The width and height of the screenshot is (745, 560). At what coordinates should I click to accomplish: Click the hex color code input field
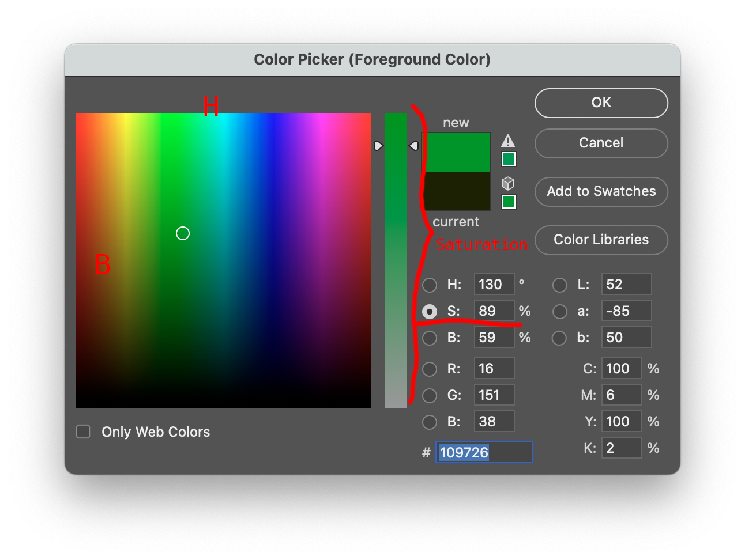tap(483, 452)
